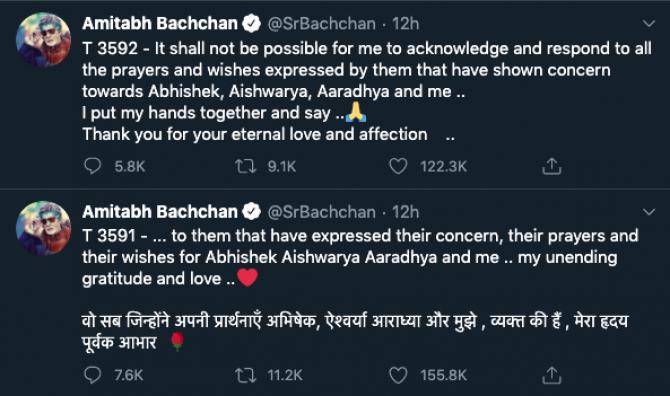The height and width of the screenshot is (396, 670).
Task: Click the verified badge on the first tweet
Action: click(252, 23)
